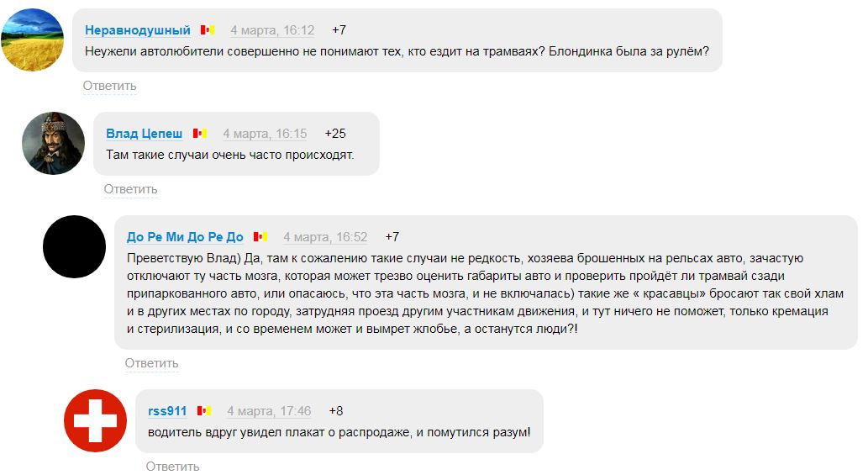Reply to До Ре Ми До Ре До's comment
The image size is (868, 475).
coord(151,363)
